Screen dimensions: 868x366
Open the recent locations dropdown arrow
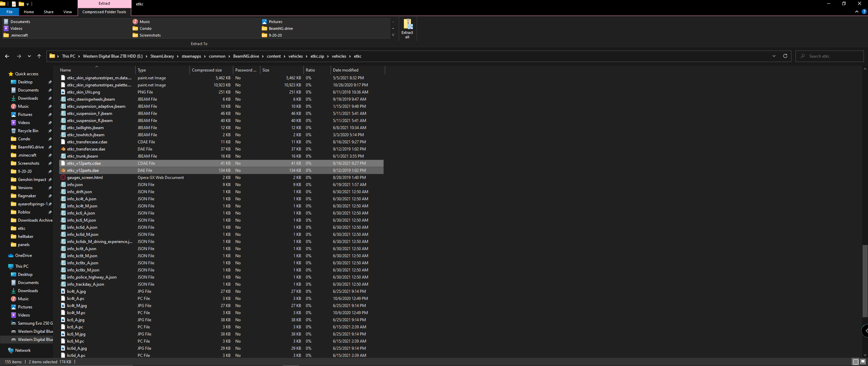tap(29, 56)
